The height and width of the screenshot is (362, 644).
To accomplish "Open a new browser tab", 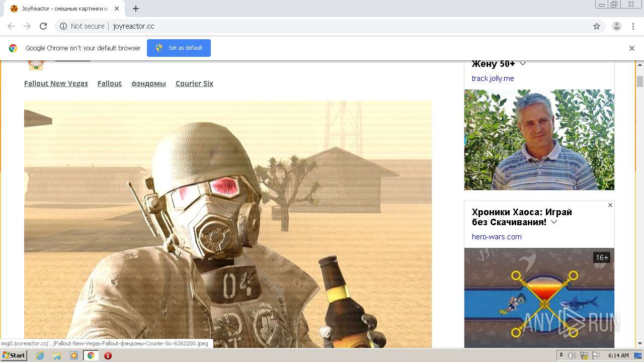I will [136, 9].
